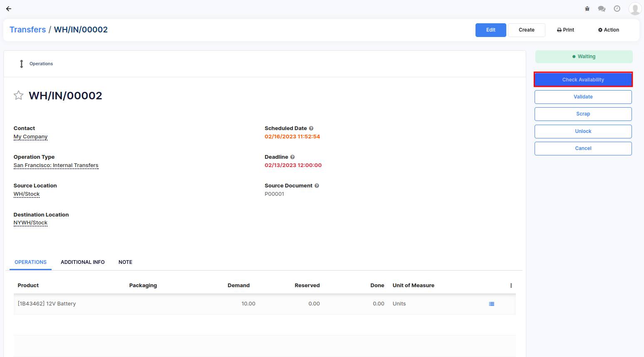Open the user avatar menu
The width and height of the screenshot is (644, 357).
[634, 9]
